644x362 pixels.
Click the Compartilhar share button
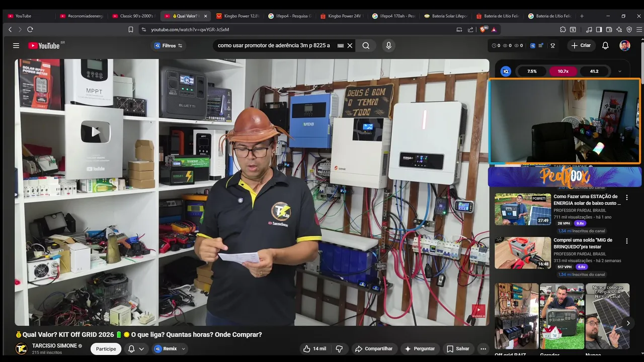coord(373,349)
